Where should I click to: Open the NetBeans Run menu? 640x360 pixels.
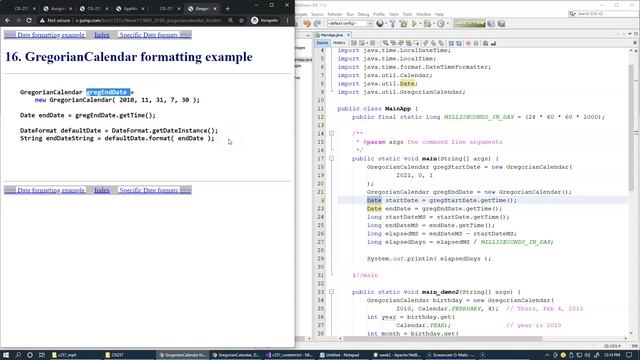350,14
